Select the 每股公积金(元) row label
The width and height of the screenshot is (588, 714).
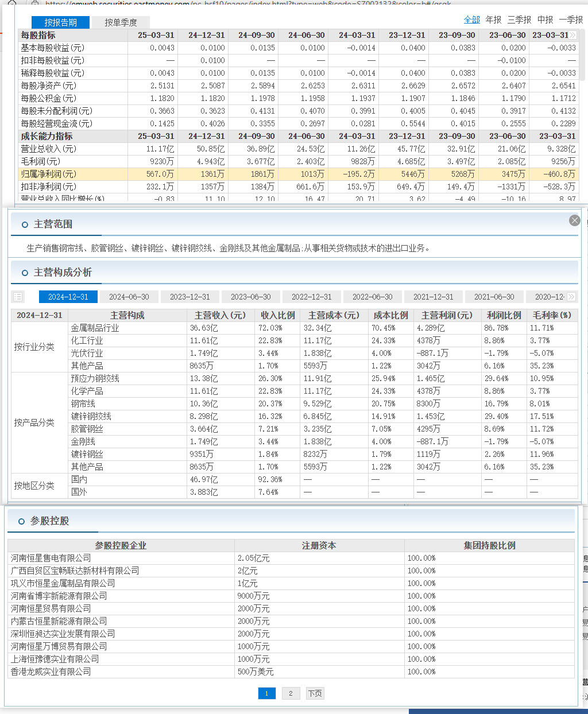pyautogui.click(x=49, y=98)
